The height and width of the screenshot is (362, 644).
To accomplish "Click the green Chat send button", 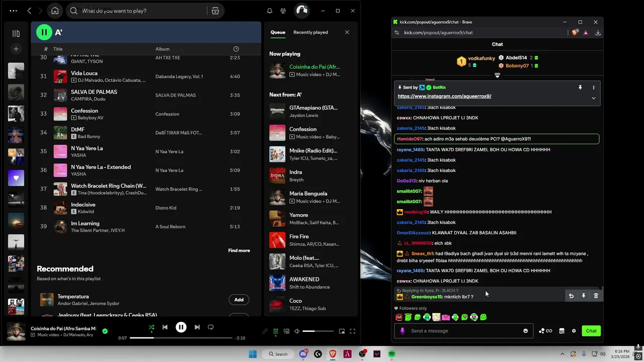I will point(591,331).
